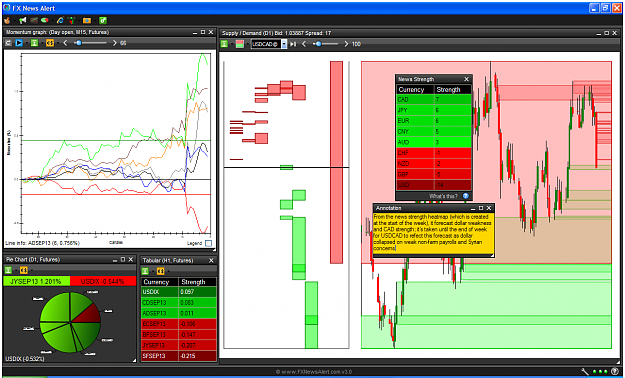The width and height of the screenshot is (625, 378).
Task: Click green timeframe icon in Pie Chart toolbar
Action: [8, 270]
